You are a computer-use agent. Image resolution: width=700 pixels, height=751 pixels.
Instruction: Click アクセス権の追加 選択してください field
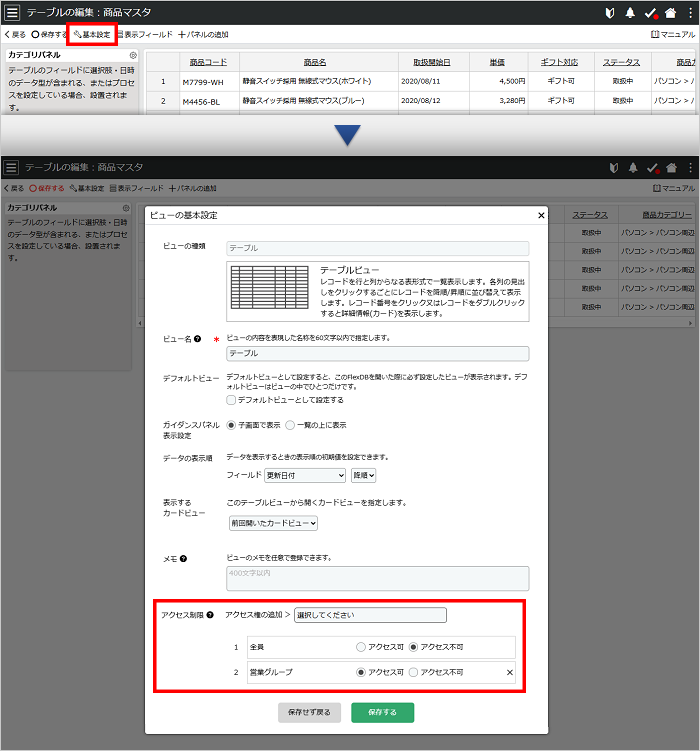point(370,615)
